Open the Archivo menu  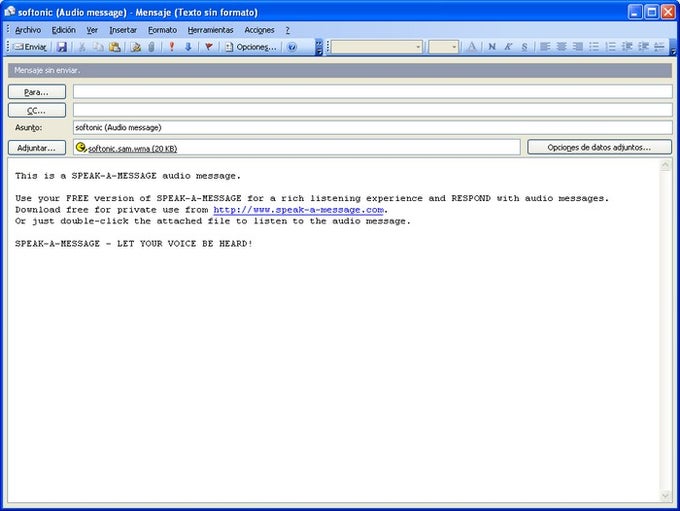coord(28,30)
